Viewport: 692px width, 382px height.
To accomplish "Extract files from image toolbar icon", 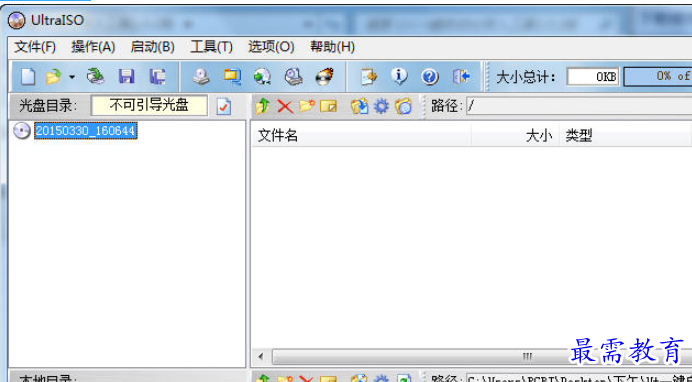I will [x=360, y=106].
